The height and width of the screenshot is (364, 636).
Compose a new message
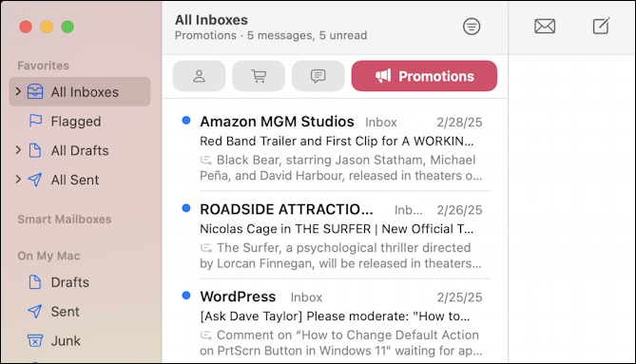(x=601, y=26)
